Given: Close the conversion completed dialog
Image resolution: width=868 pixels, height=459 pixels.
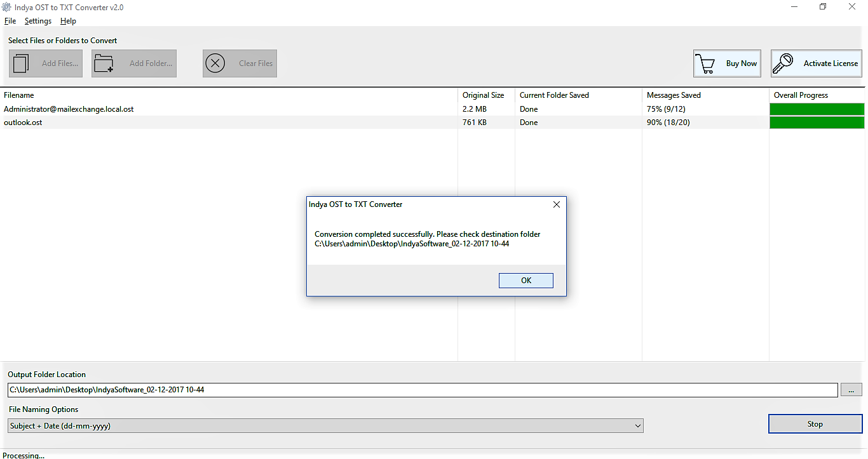Looking at the screenshot, I should point(557,204).
